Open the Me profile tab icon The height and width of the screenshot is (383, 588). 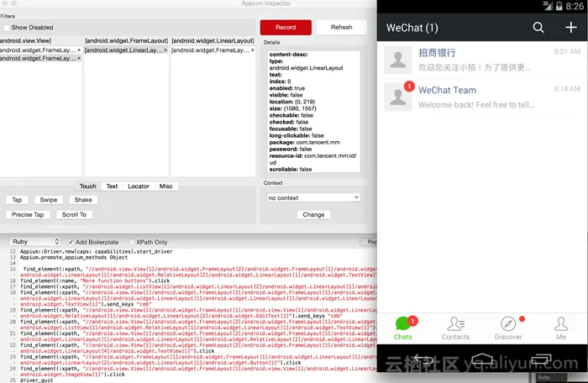(561, 323)
